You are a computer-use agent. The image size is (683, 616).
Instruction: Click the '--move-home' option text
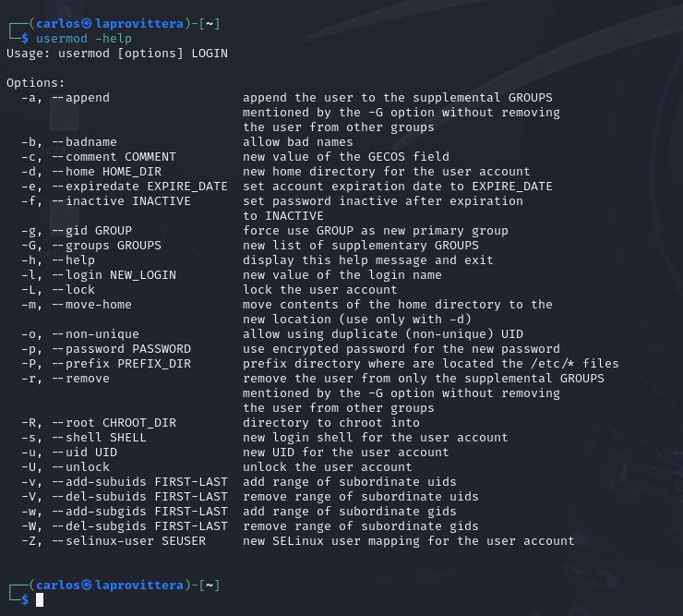point(92,305)
